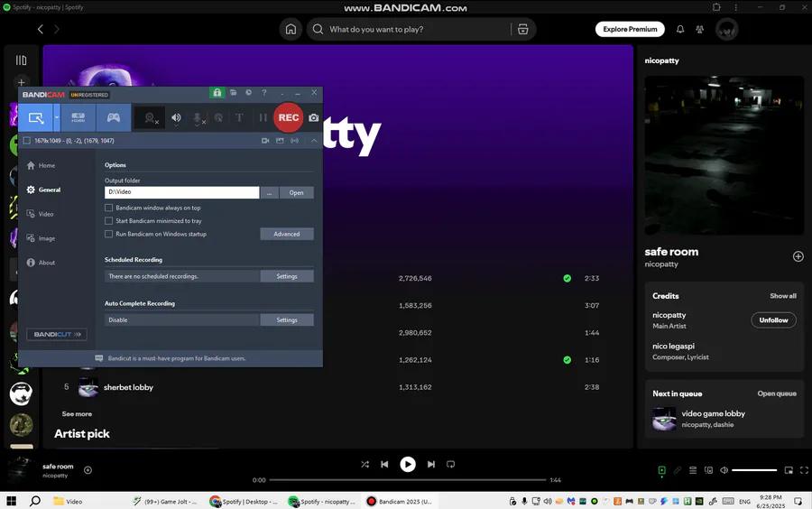Open the Bandicam Image tab
The image size is (812, 509).
coord(41,238)
